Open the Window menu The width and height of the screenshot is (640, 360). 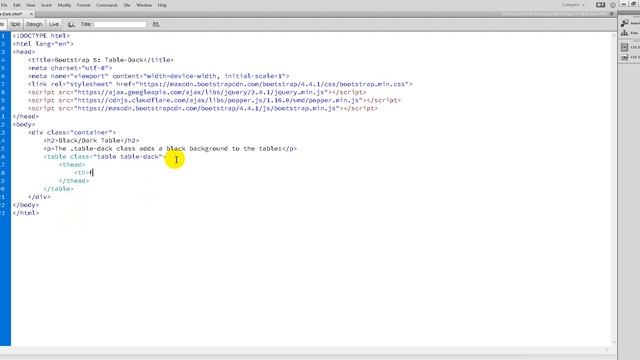point(144,5)
